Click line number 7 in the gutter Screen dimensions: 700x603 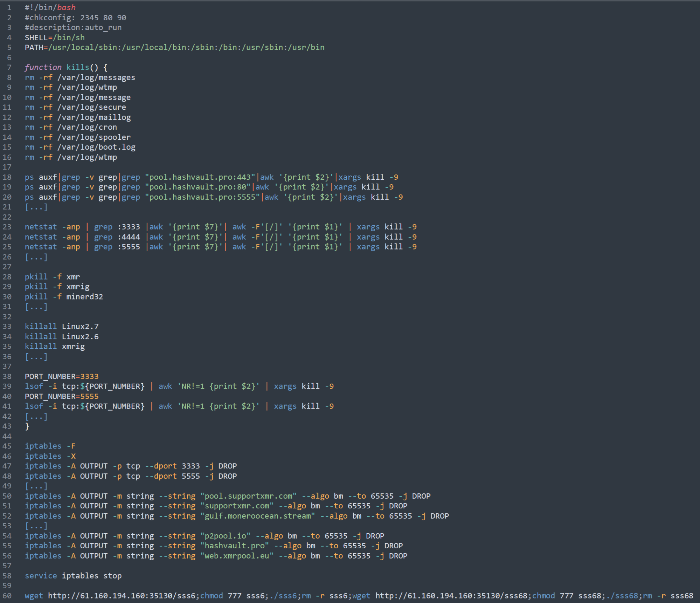tap(9, 67)
